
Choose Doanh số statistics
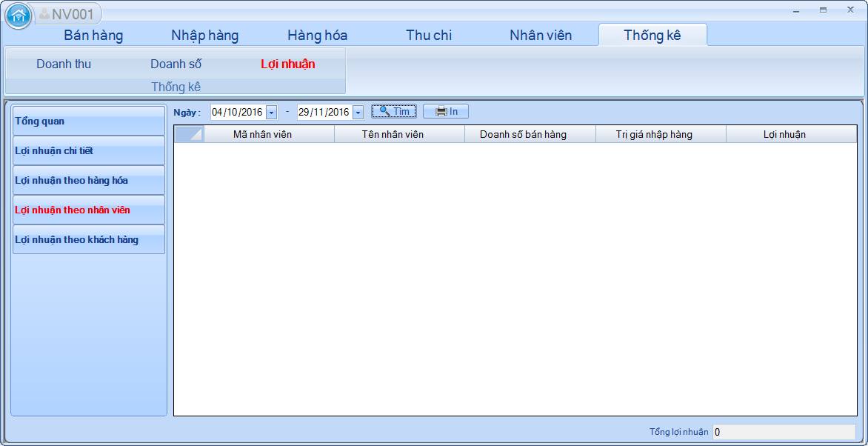point(176,64)
